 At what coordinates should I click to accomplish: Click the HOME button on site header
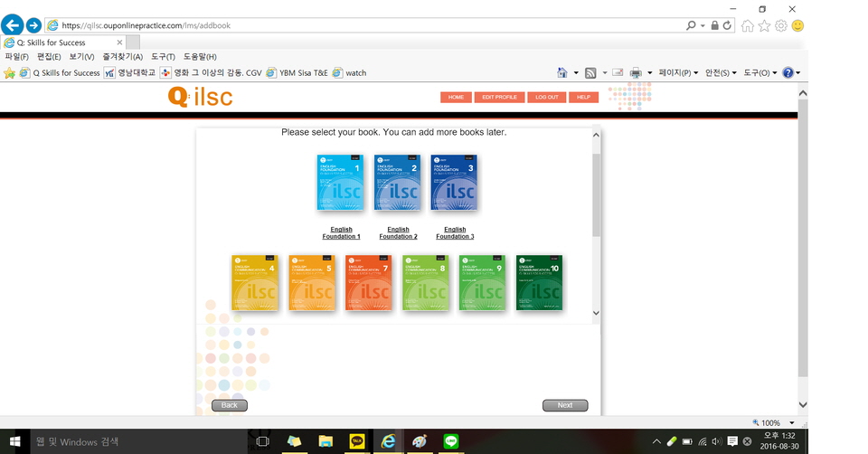(456, 98)
